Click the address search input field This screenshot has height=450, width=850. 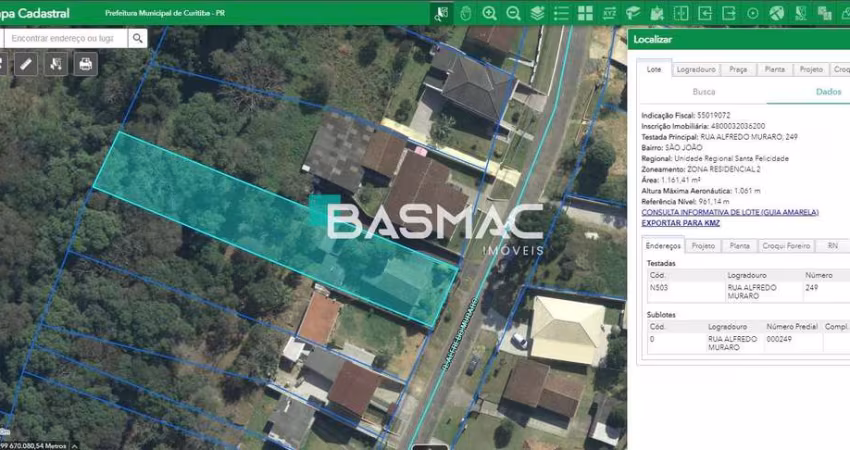click(66, 38)
